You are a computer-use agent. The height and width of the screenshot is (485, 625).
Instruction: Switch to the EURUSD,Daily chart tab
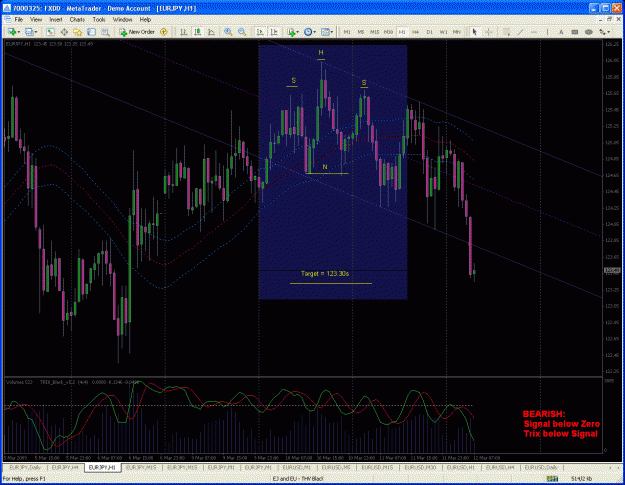coord(541,467)
